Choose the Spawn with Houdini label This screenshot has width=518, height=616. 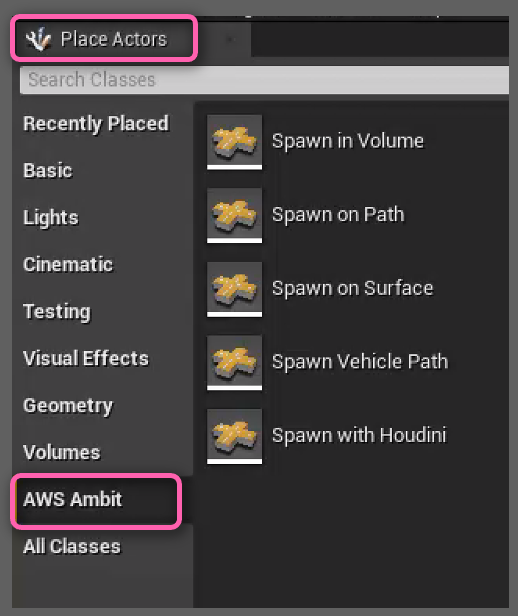click(x=359, y=435)
